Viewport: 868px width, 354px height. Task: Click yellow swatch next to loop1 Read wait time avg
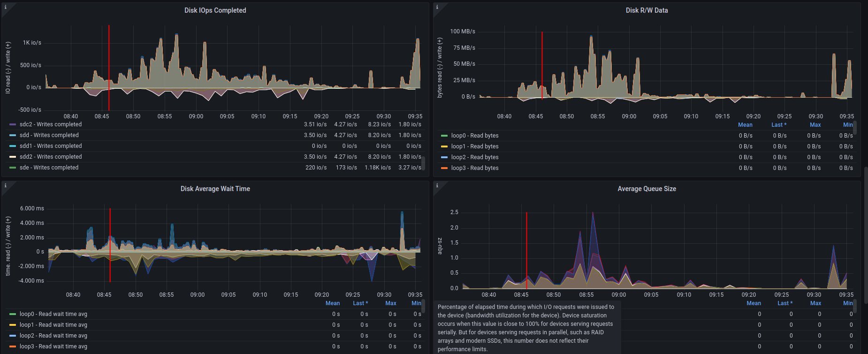coord(13,325)
